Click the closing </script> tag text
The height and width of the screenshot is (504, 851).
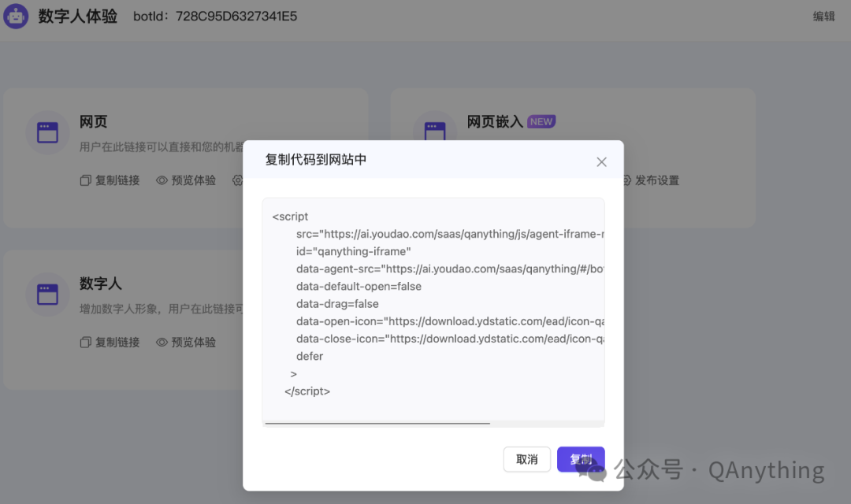pyautogui.click(x=307, y=391)
